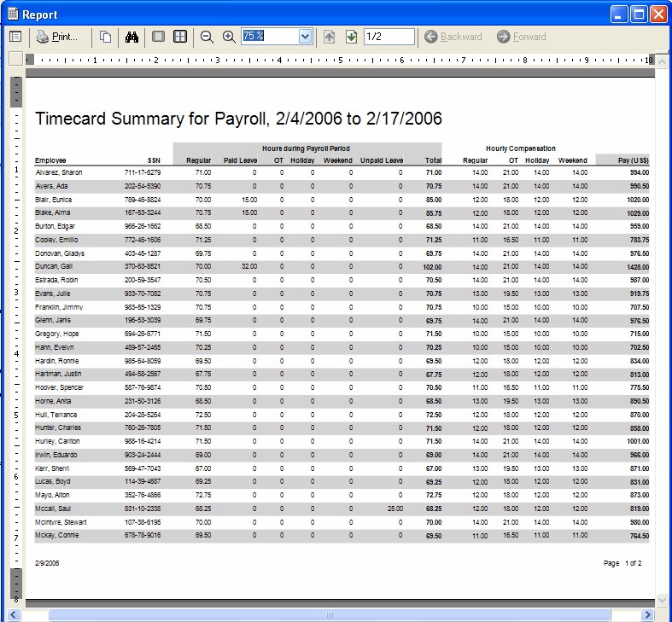This screenshot has height=622, width=672.
Task: Click the Zoom In magnifier
Action: tap(229, 37)
